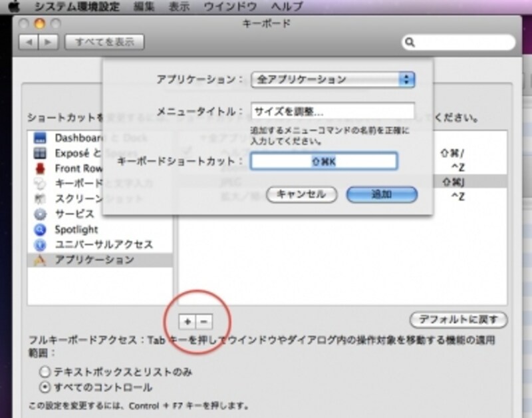This screenshot has height=418, width=532.
Task: Click the Dashboard & Dock icon in list
Action: 41,138
